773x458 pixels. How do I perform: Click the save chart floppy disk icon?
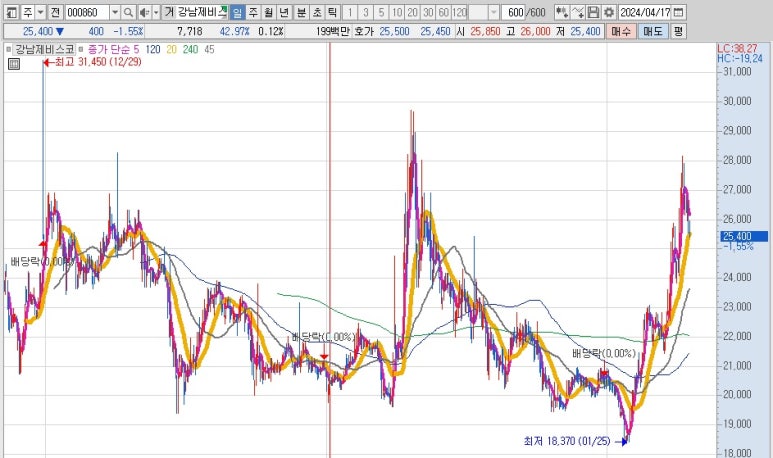click(x=594, y=12)
